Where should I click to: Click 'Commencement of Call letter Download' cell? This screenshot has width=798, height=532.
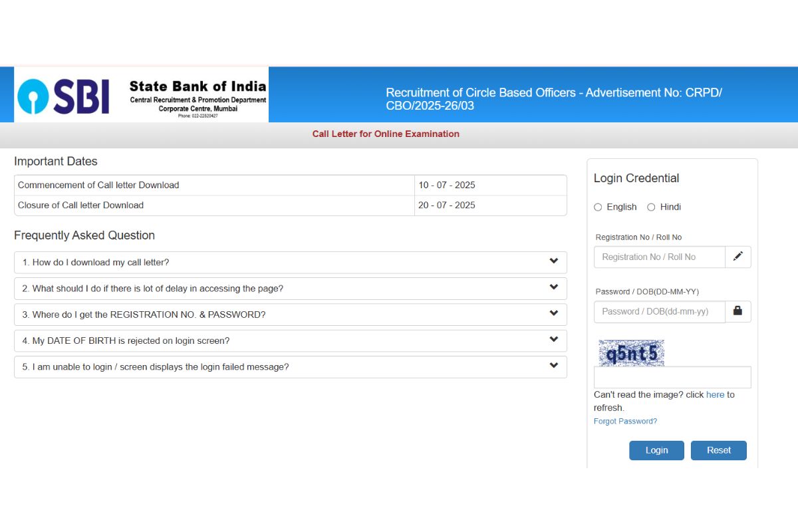point(214,186)
